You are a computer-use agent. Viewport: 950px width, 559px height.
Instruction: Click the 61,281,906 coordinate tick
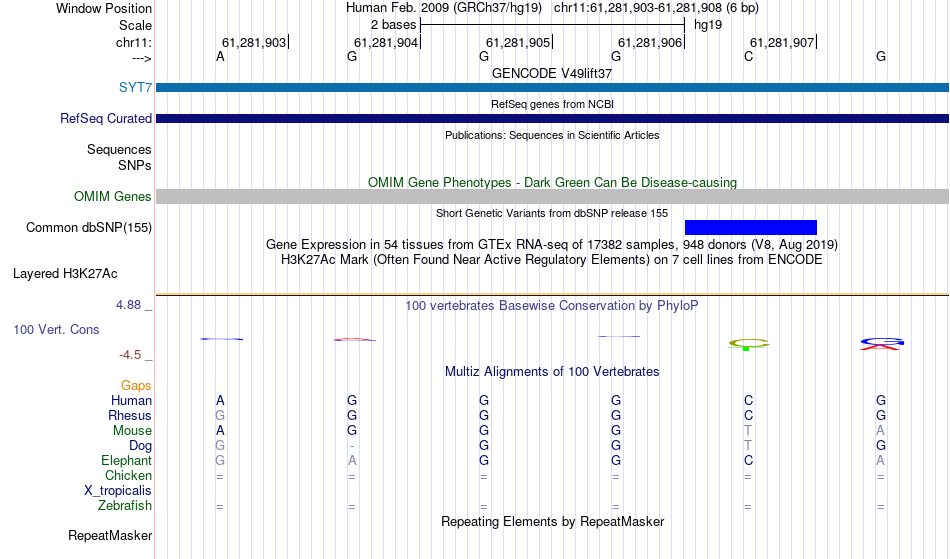tap(651, 42)
